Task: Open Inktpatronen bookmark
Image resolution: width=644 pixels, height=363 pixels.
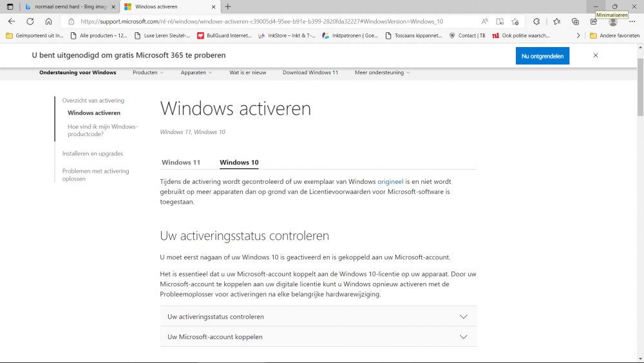Action: pyautogui.click(x=350, y=35)
